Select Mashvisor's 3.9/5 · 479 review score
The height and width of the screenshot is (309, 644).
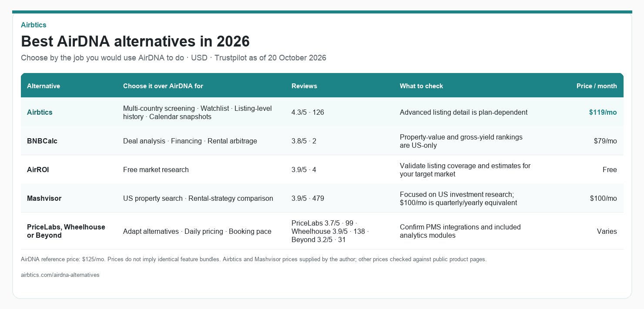308,198
